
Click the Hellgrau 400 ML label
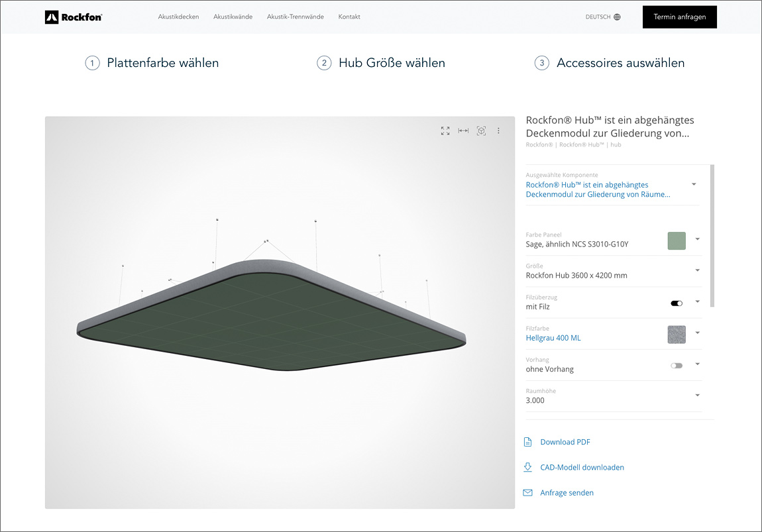(553, 338)
